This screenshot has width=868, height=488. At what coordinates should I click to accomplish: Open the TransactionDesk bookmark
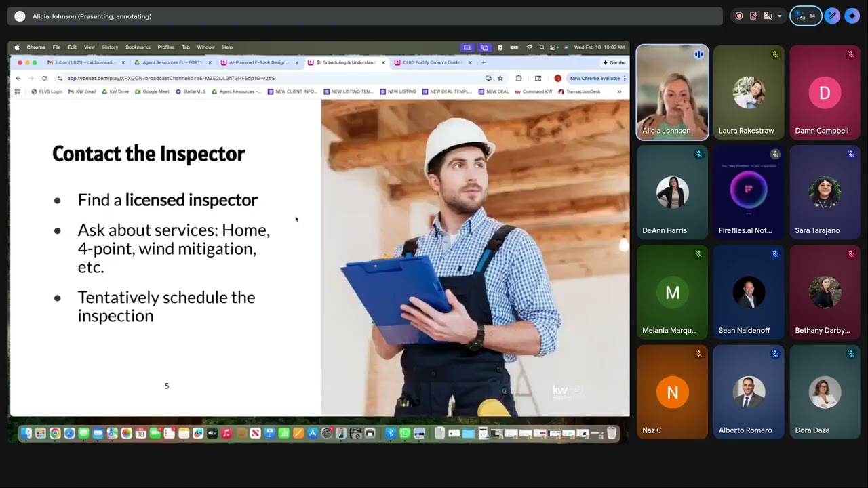pyautogui.click(x=580, y=91)
